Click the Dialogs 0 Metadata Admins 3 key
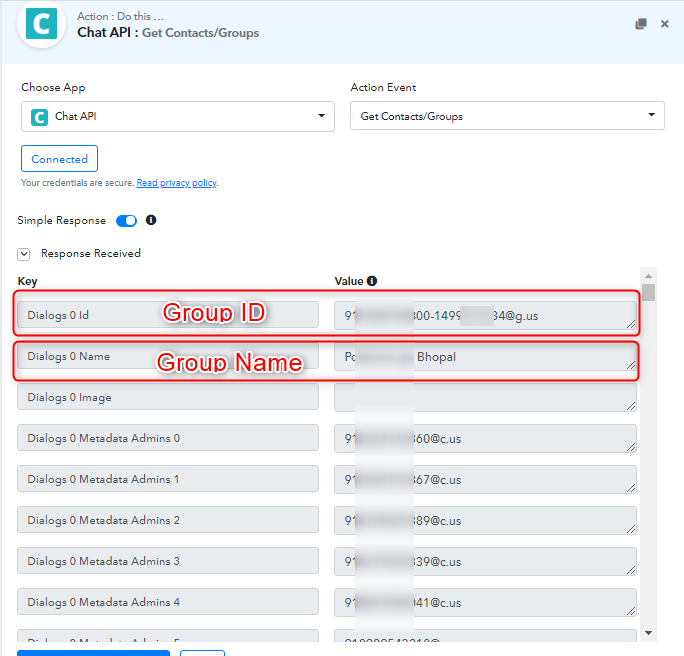This screenshot has height=656, width=684. (x=168, y=561)
